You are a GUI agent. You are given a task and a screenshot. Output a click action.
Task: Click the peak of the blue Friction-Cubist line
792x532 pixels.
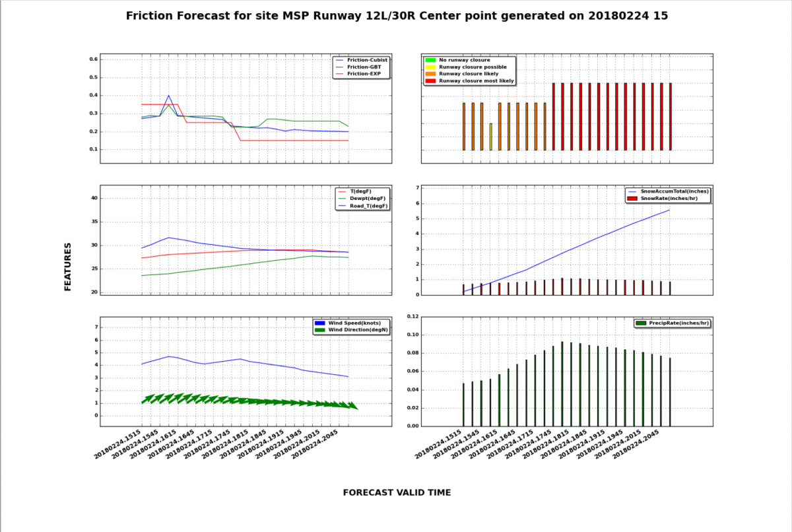169,96
